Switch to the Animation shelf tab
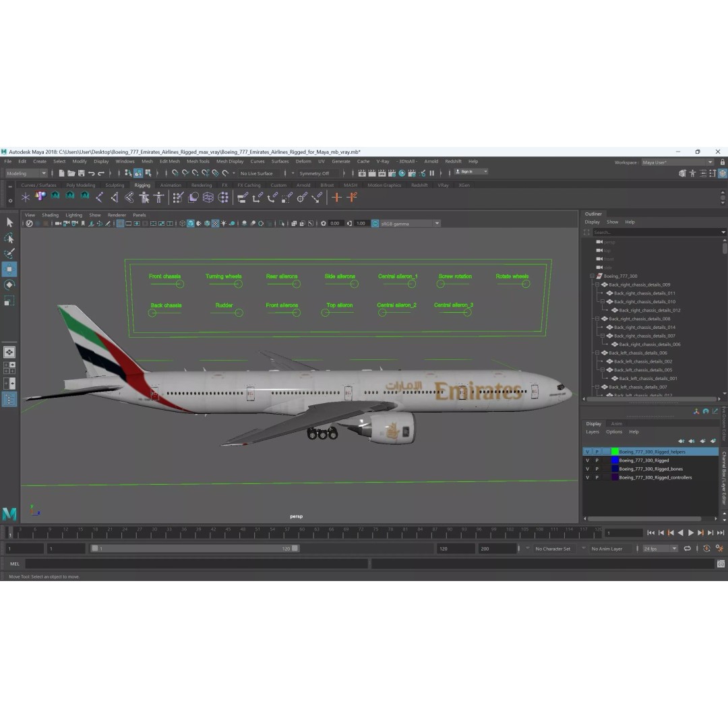Viewport: 728px width, 728px height. (171, 185)
